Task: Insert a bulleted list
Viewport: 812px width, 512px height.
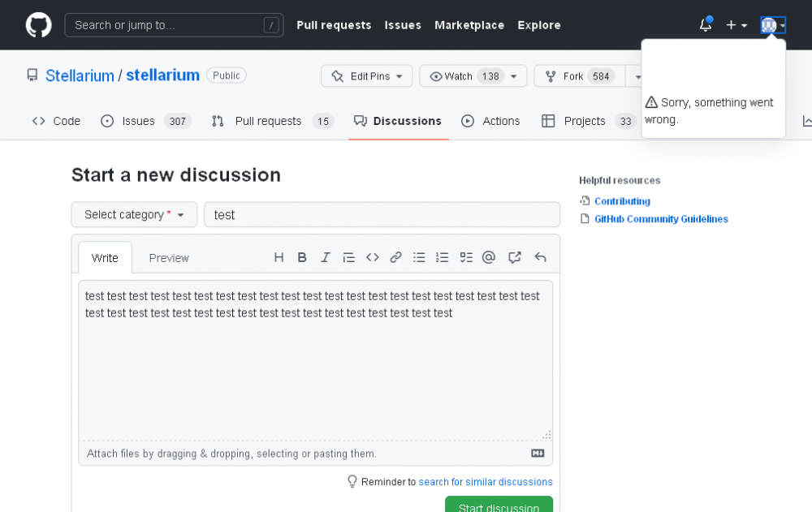Action: coord(419,257)
